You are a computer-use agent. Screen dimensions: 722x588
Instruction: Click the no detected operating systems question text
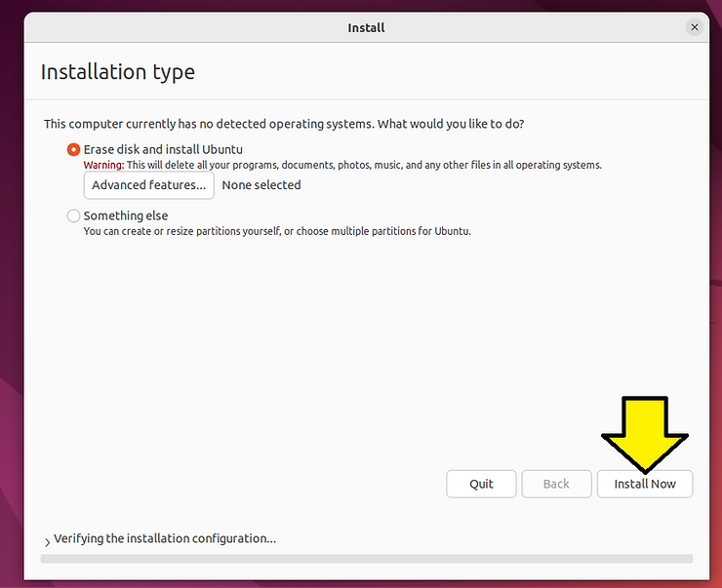(284, 124)
